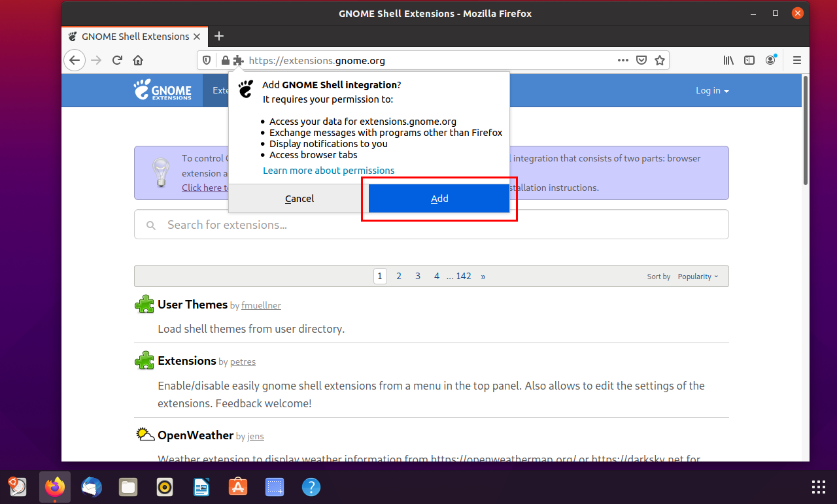This screenshot has height=504, width=837.
Task: Go to next page with » arrow
Action: click(x=483, y=277)
